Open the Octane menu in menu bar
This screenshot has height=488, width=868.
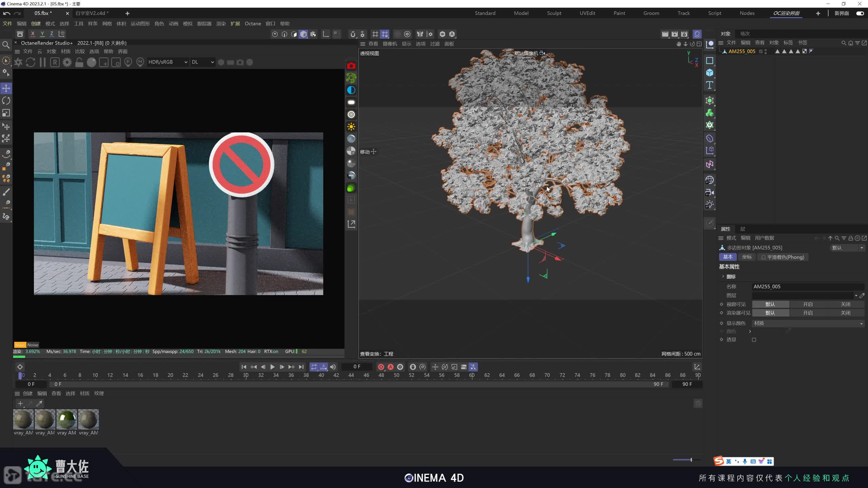[253, 24]
